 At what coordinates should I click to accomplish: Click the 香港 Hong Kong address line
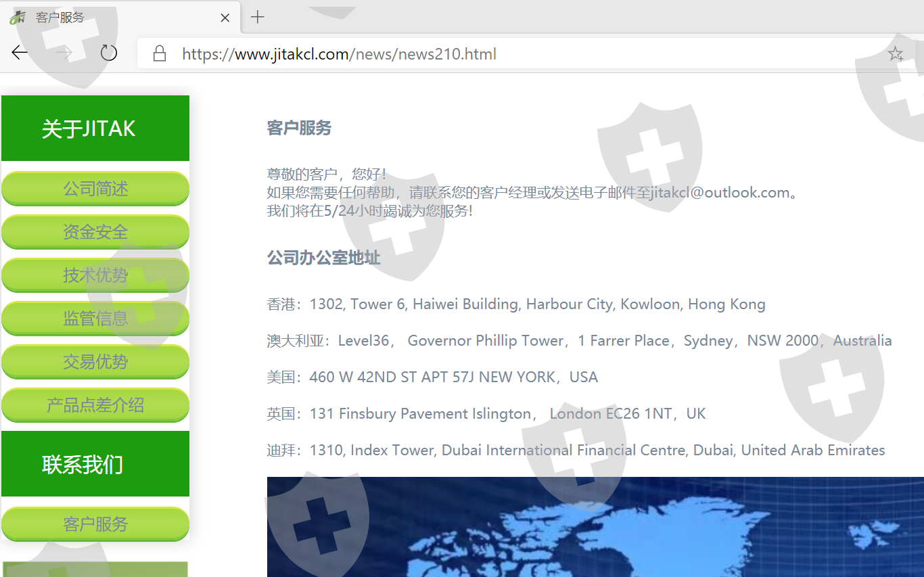(x=516, y=304)
